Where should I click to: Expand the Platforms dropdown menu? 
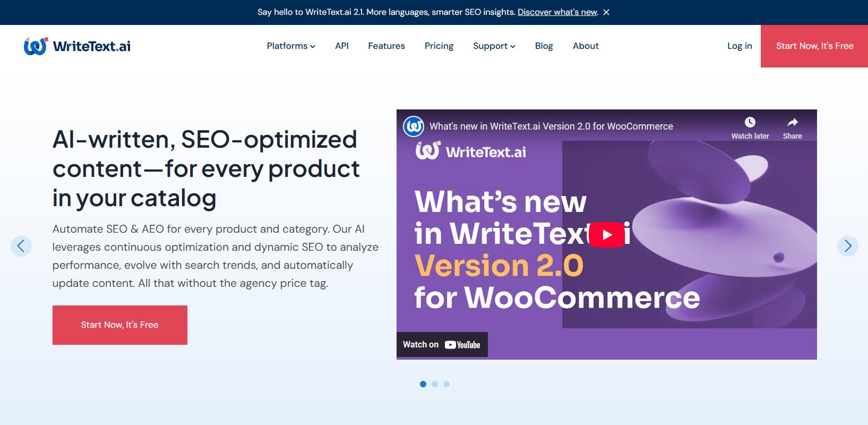tap(290, 46)
